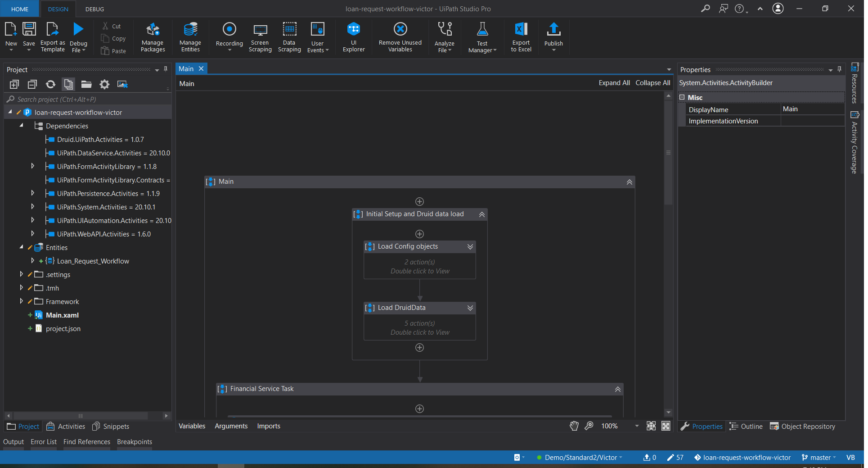Click the designer vertical scrollbar
This screenshot has height=468, width=868.
coord(668,153)
